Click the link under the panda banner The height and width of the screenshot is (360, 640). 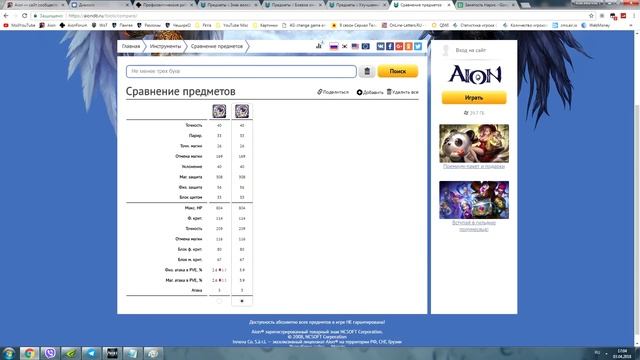474,167
